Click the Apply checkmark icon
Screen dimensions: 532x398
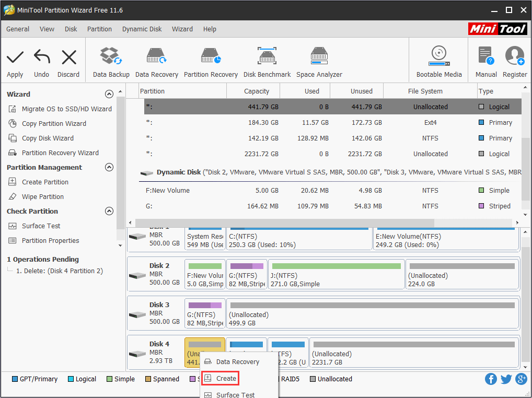pyautogui.click(x=15, y=57)
